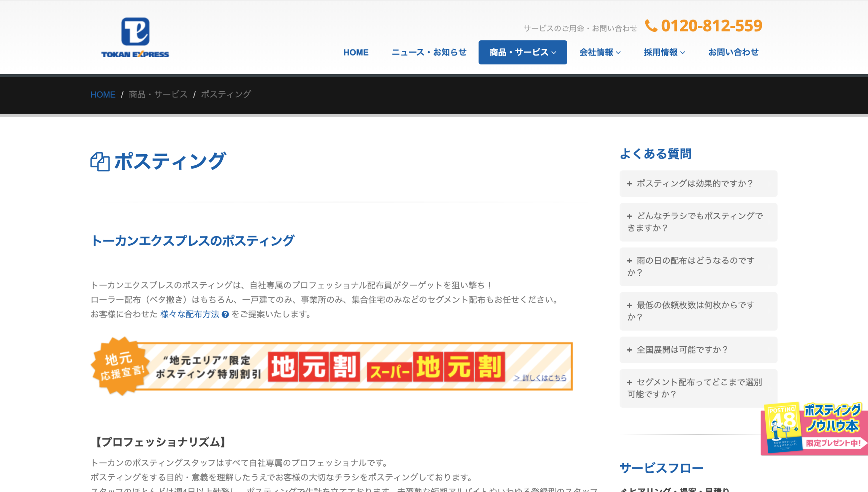
Task: Open the 商品・サービス dropdown menu
Action: point(522,52)
